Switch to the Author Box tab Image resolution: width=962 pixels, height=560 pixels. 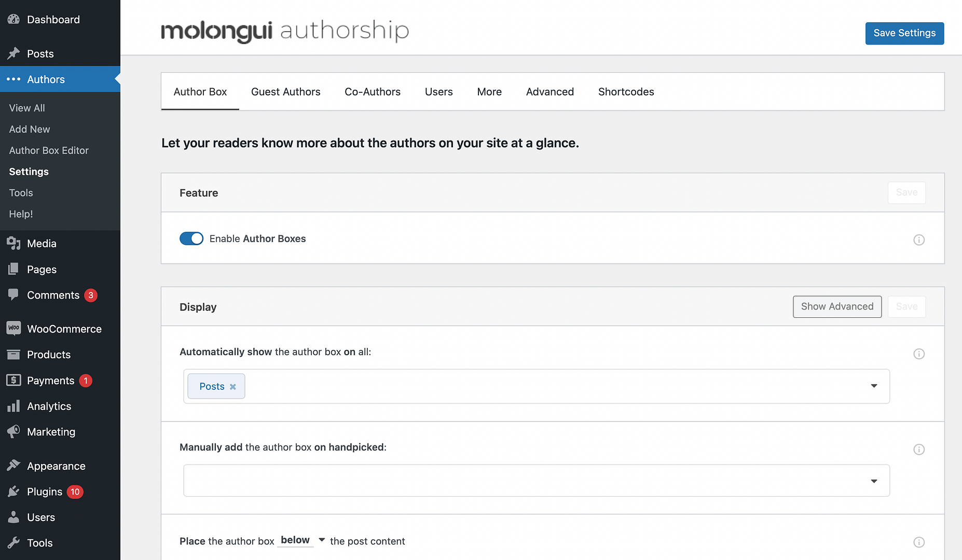coord(200,92)
